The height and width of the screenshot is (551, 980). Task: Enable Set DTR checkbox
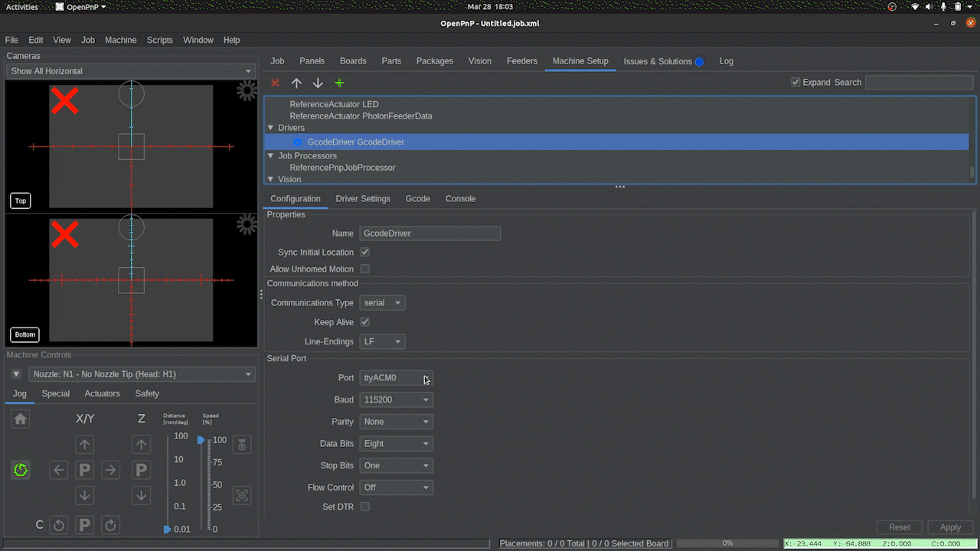pyautogui.click(x=365, y=507)
